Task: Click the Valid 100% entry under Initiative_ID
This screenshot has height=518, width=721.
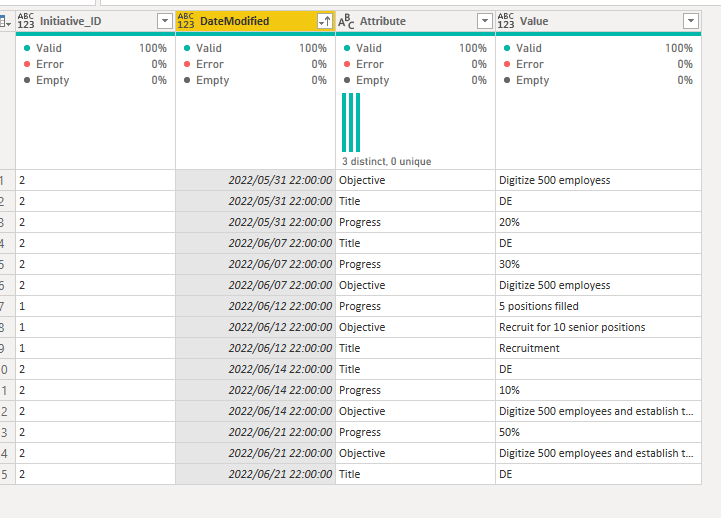Action: (95, 48)
